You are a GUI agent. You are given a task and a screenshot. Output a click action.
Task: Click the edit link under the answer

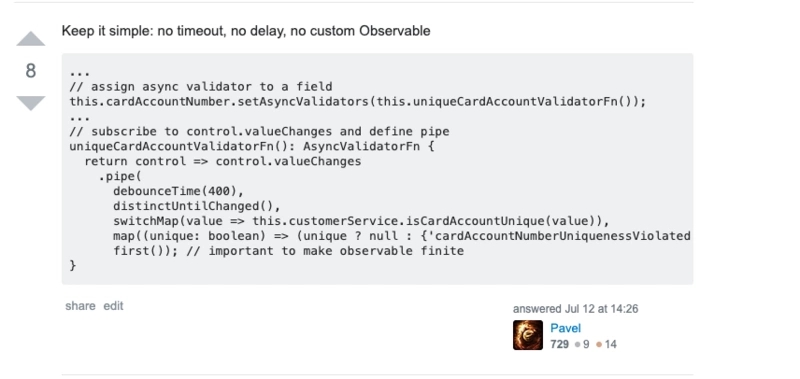pyautogui.click(x=113, y=306)
